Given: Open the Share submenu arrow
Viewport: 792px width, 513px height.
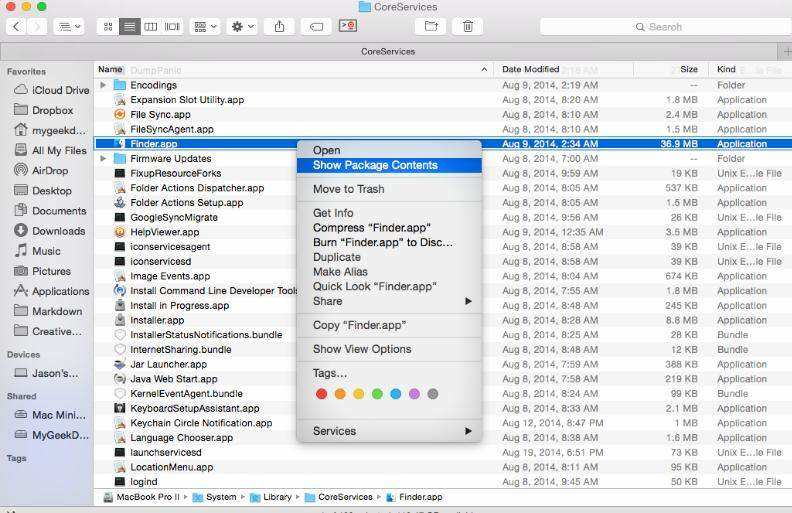Looking at the screenshot, I should (x=468, y=301).
